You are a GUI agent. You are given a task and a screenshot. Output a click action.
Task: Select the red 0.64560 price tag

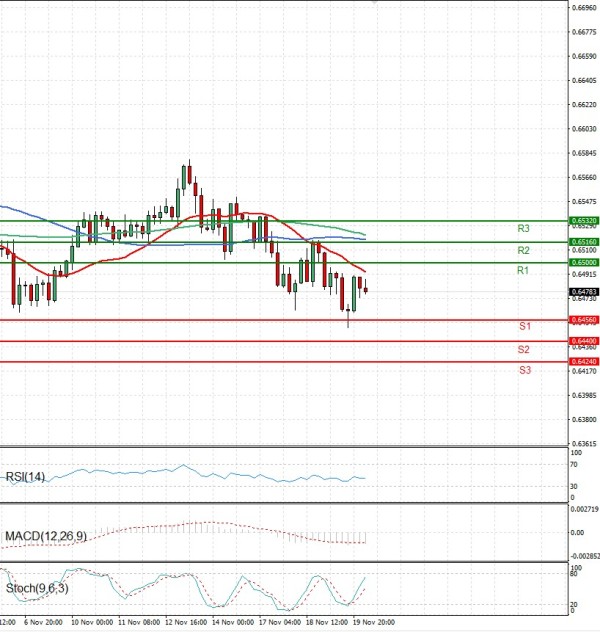coord(584,320)
